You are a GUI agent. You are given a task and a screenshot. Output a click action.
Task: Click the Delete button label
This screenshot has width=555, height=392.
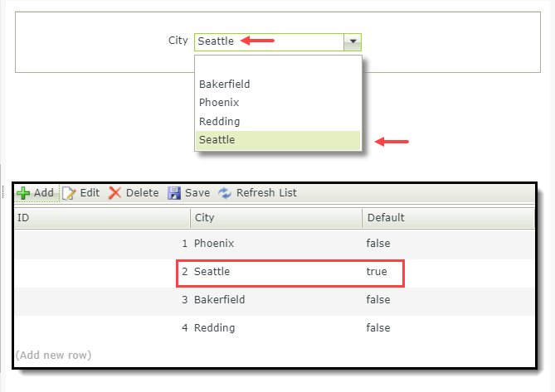coord(143,193)
